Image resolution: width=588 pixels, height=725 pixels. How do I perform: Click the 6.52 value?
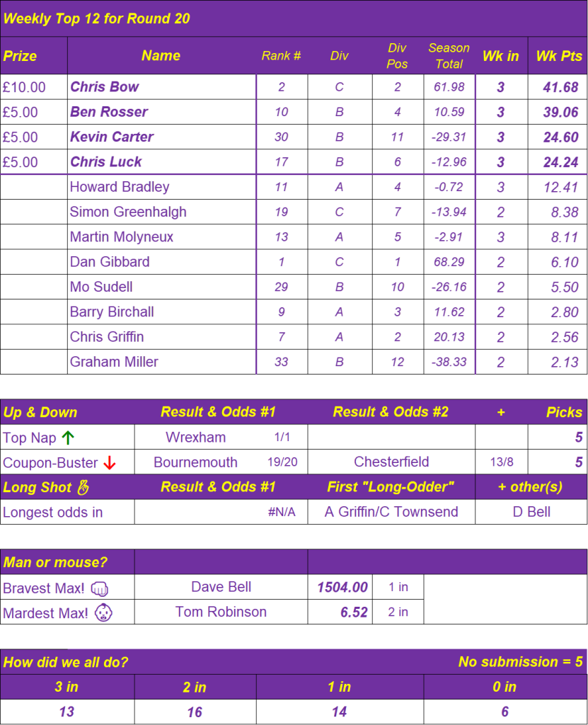coord(354,612)
